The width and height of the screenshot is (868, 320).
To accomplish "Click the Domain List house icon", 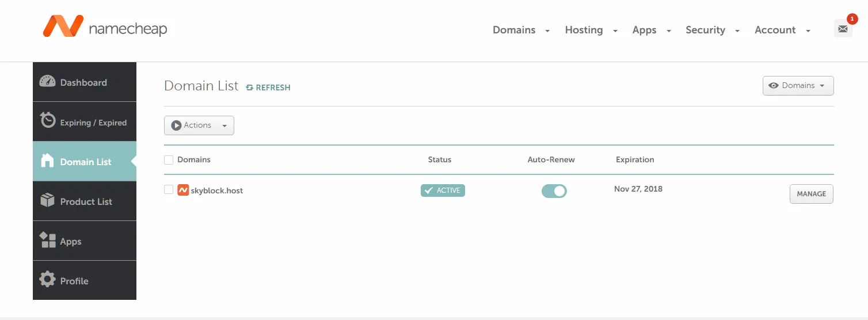I will 48,161.
